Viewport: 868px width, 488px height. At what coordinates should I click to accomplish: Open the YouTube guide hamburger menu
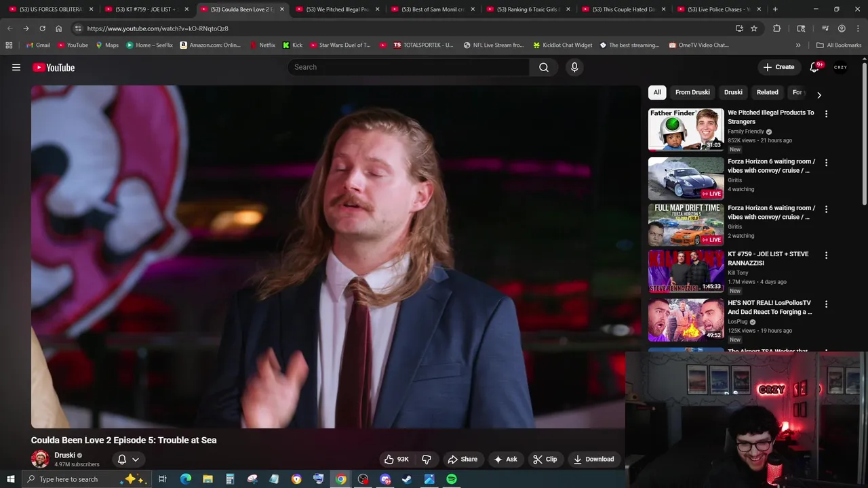pos(16,67)
